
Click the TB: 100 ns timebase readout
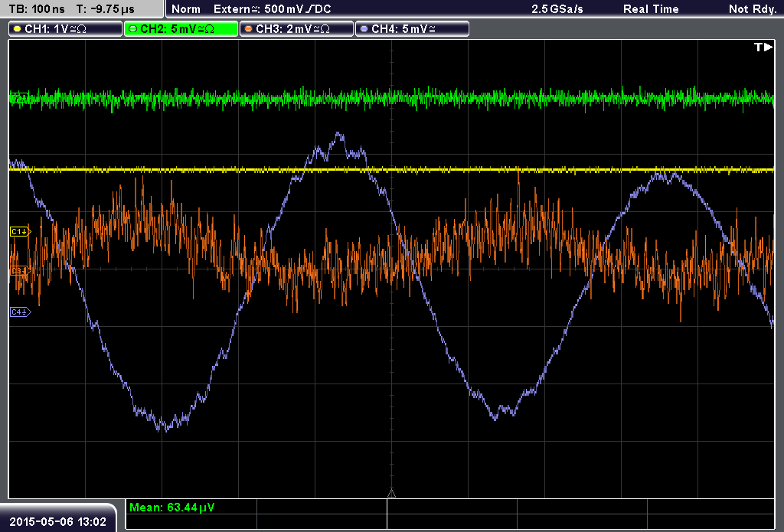pyautogui.click(x=37, y=9)
